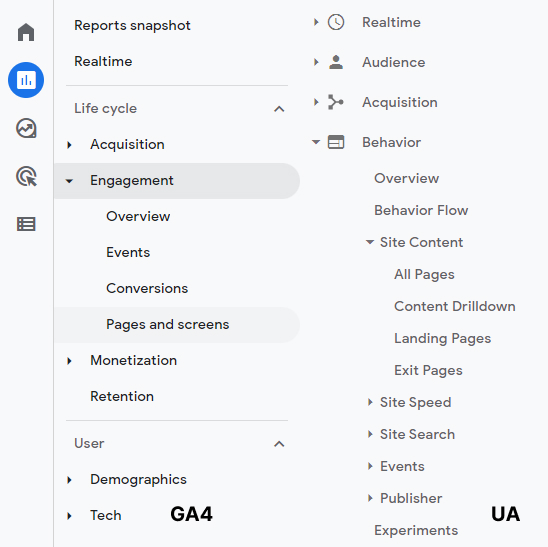This screenshot has width=548, height=547.
Task: Expand the Site Speed submenu arrow
Action: click(x=370, y=402)
